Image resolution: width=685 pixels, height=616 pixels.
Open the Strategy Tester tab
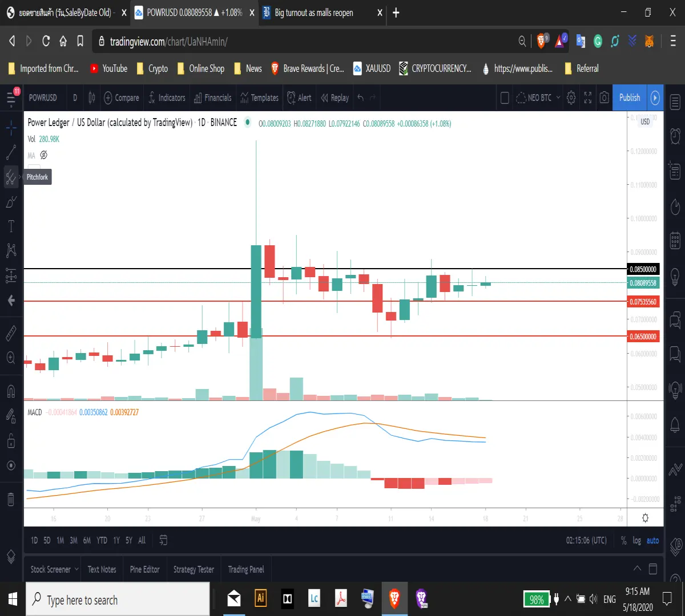194,569
